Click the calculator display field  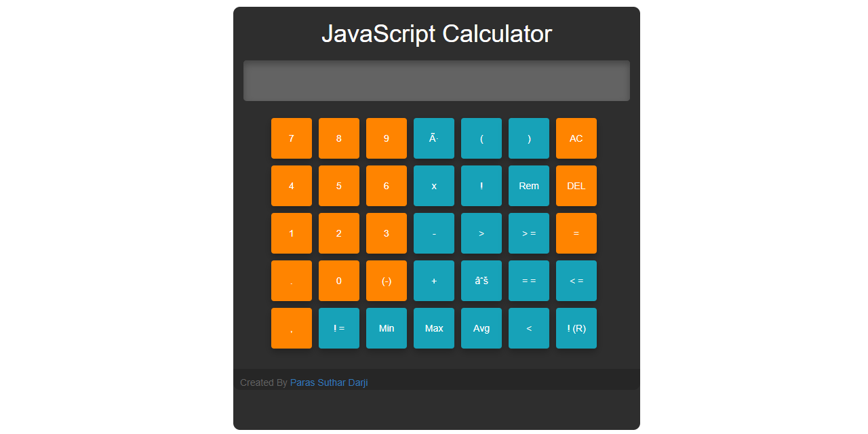click(x=437, y=81)
